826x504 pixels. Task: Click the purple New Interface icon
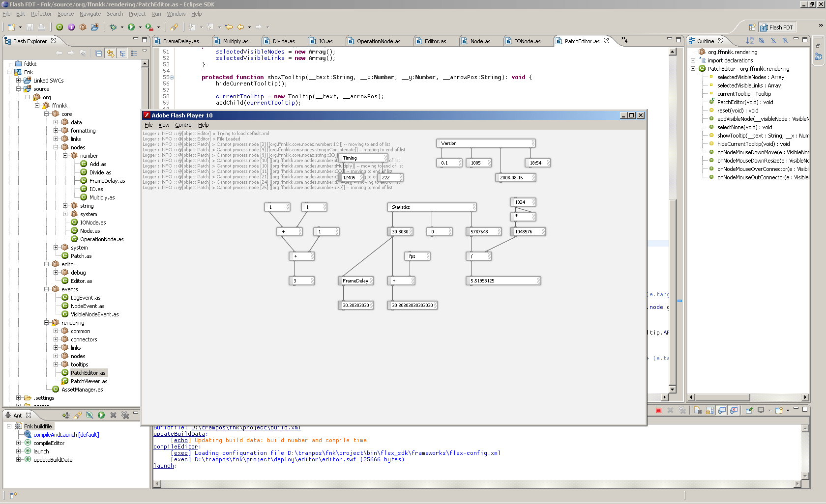(71, 27)
